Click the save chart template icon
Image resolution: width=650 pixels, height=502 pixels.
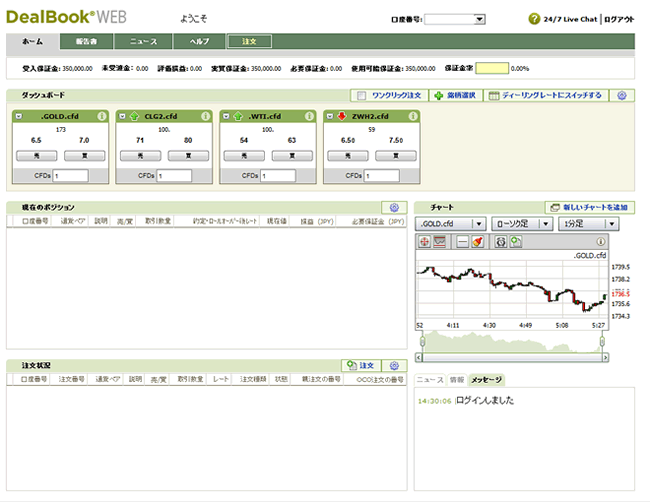click(x=516, y=242)
